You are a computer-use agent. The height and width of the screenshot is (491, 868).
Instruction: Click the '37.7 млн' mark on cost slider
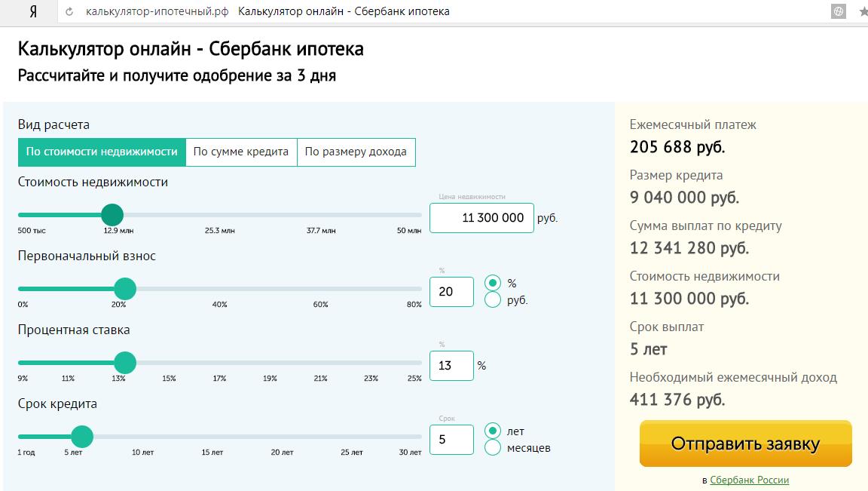coord(321,231)
